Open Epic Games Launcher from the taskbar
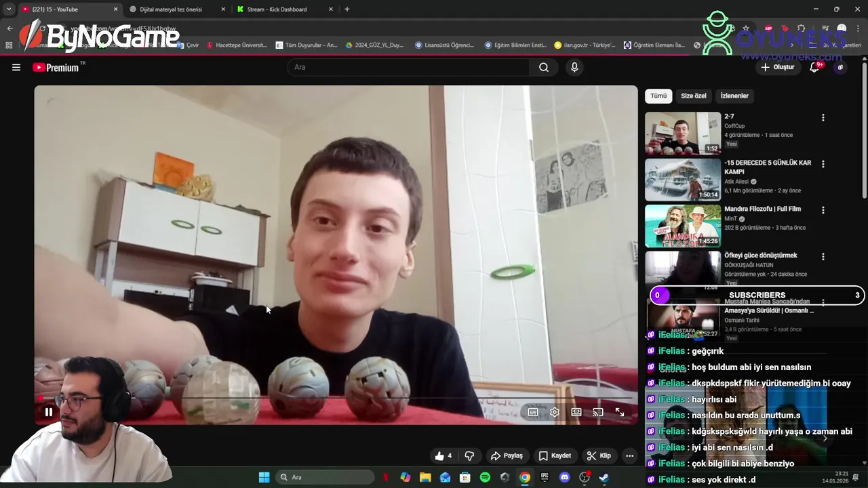This screenshot has width=868, height=488. (545, 477)
